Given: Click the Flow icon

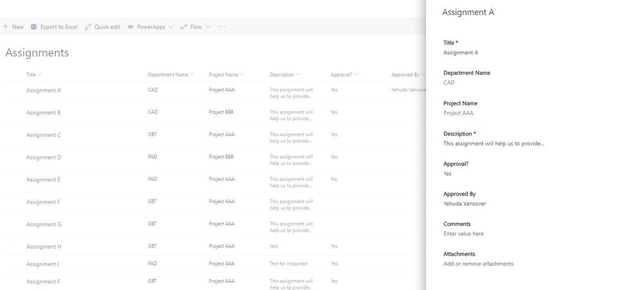Looking at the screenshot, I should click(184, 26).
